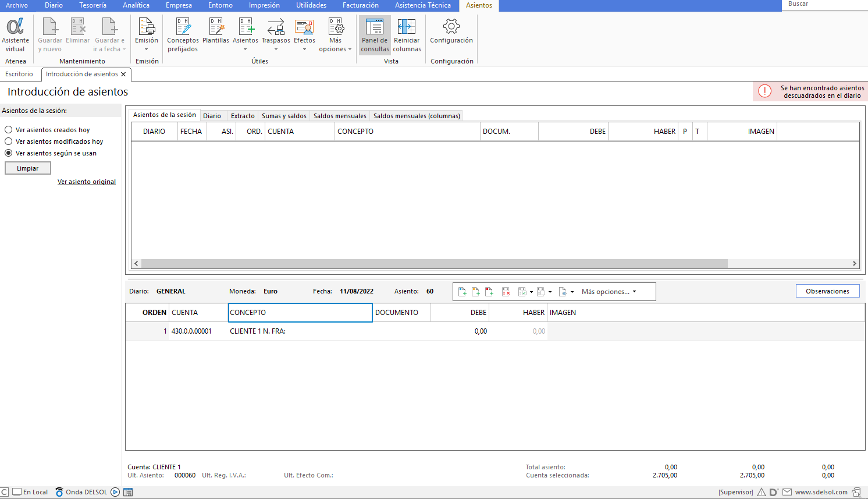
Task: Switch to the Escritorio tab
Action: click(19, 74)
